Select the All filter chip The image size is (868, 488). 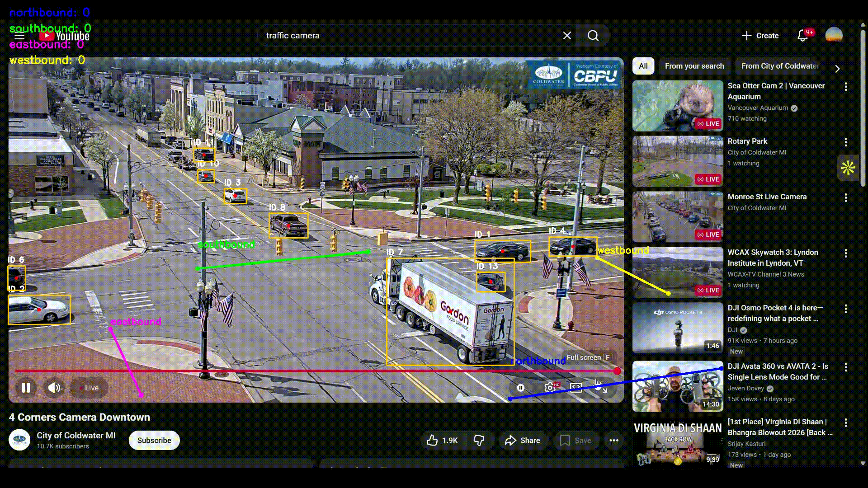tap(643, 66)
